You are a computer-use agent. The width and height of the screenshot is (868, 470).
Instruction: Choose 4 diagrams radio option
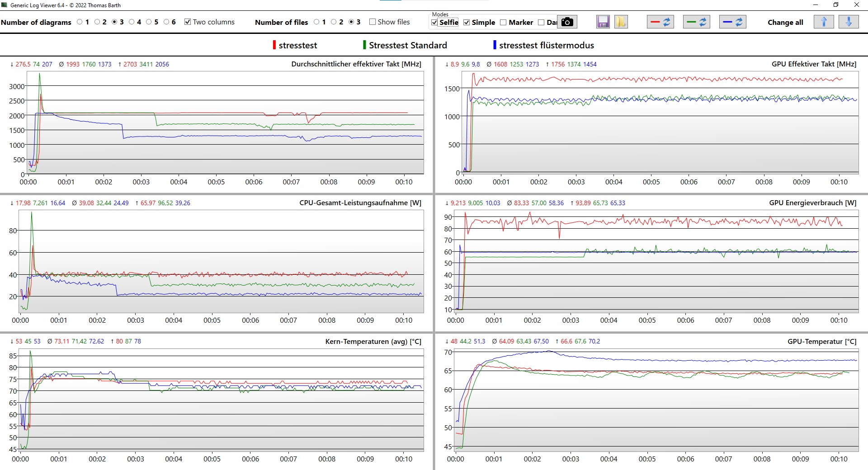point(132,22)
